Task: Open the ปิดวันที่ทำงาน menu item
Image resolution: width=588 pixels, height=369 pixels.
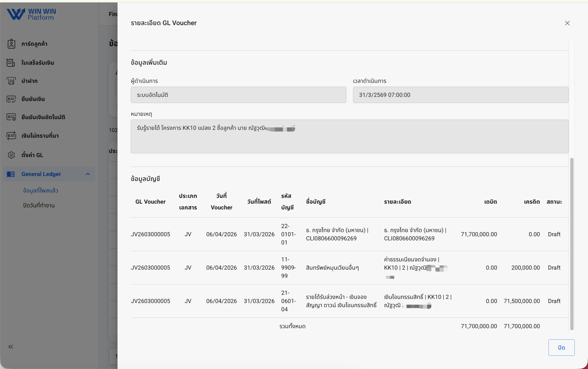Action: point(39,205)
